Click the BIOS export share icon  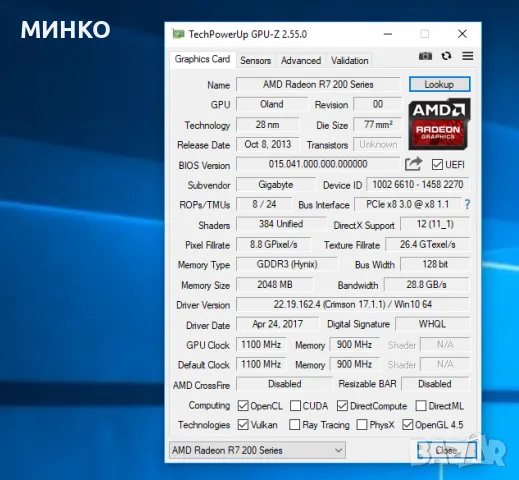tap(413, 164)
